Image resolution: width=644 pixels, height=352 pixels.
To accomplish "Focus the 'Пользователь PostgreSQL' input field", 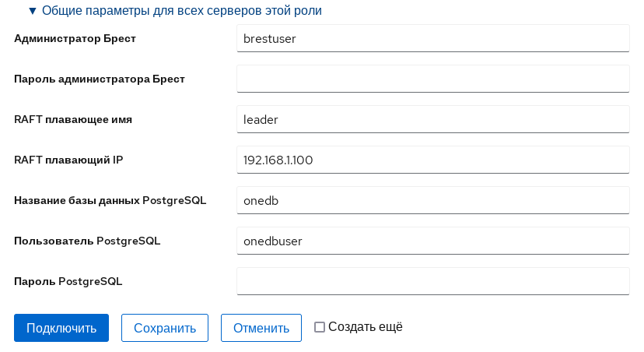I will pos(432,241).
